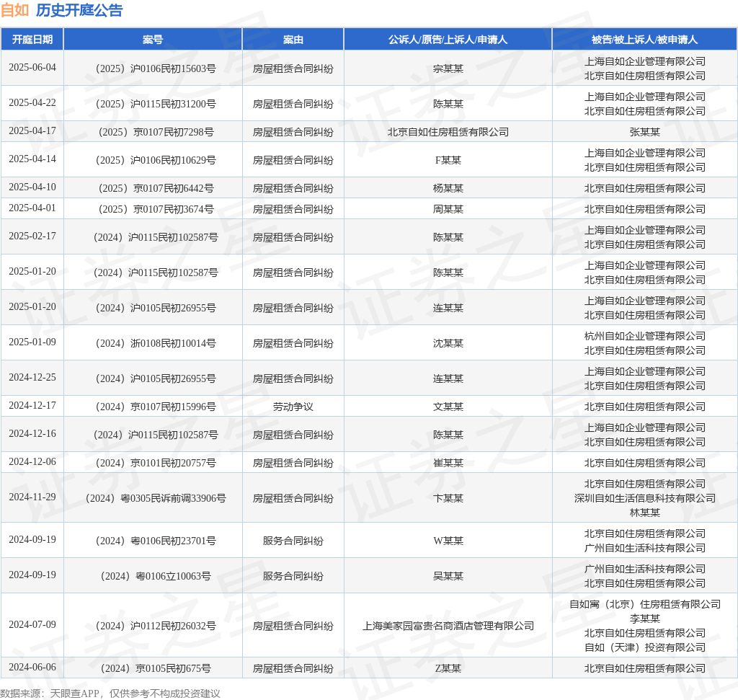The height and width of the screenshot is (700, 738).
Task: Click plaintiff name F某某
Action: click(x=448, y=161)
